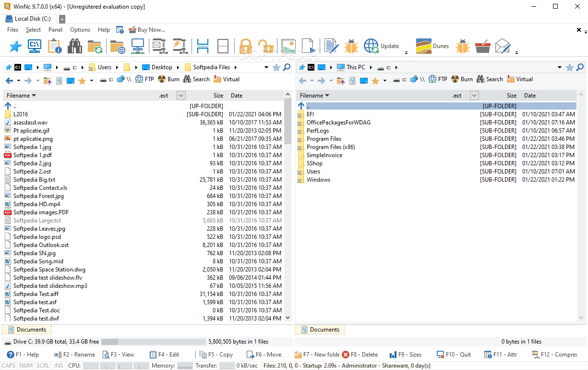Open the right panel .ext filter dropdown

click(x=474, y=96)
